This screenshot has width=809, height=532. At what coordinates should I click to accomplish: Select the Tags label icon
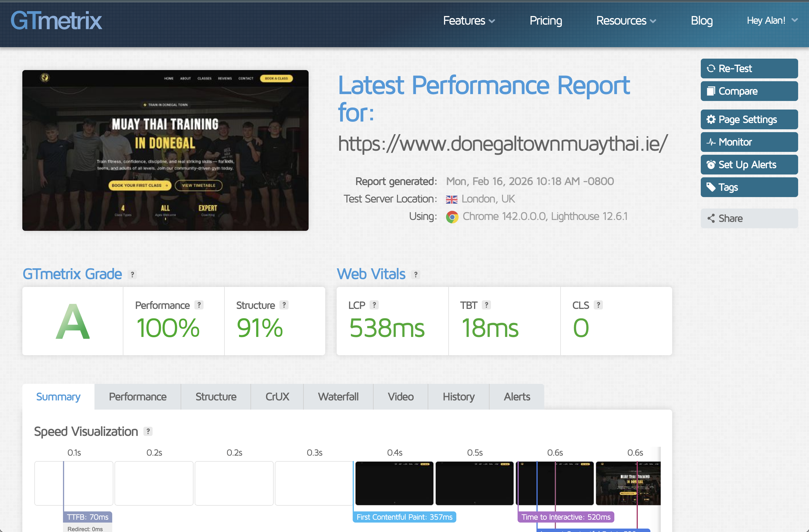(711, 187)
